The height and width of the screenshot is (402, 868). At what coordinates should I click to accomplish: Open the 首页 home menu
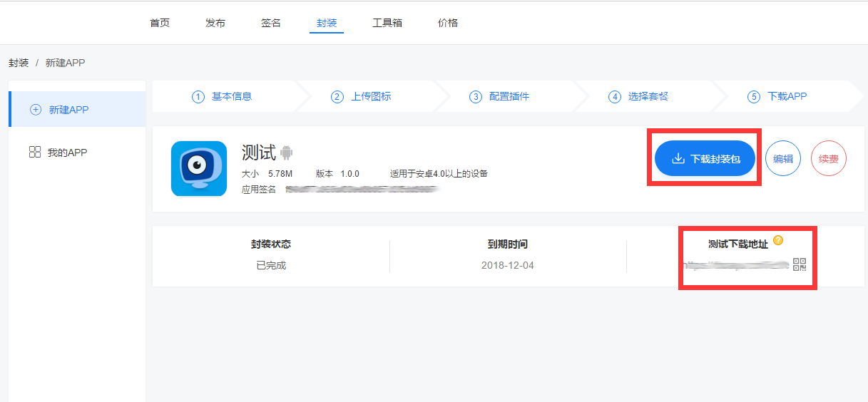pyautogui.click(x=160, y=23)
